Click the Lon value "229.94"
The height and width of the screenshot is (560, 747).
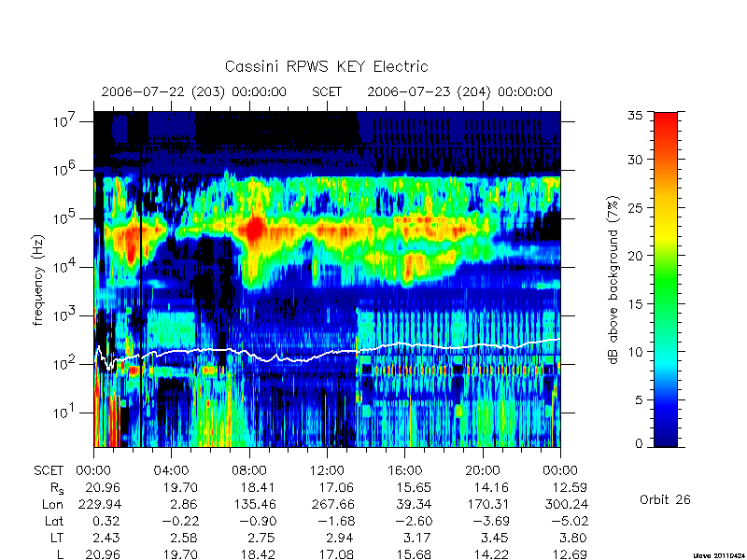(100, 504)
